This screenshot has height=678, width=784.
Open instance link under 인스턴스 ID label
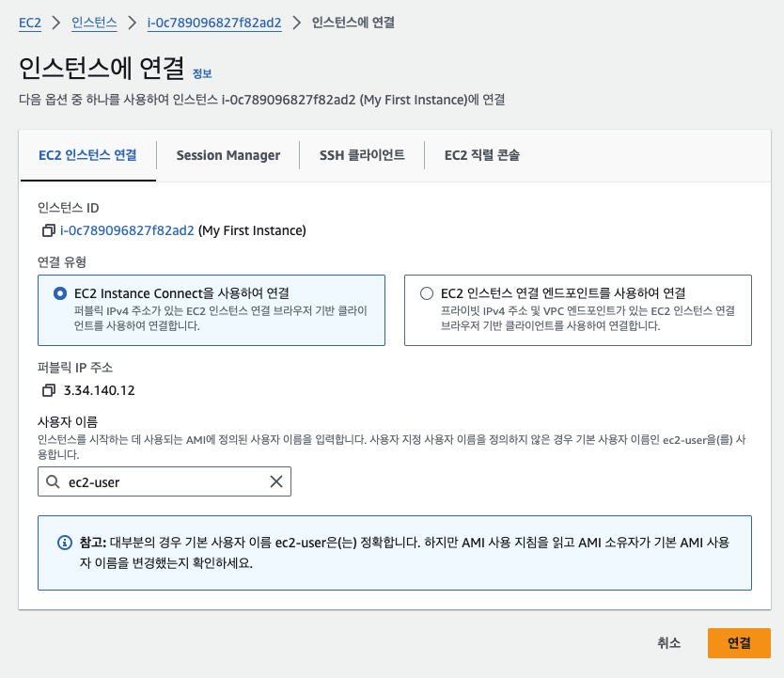coord(127,230)
